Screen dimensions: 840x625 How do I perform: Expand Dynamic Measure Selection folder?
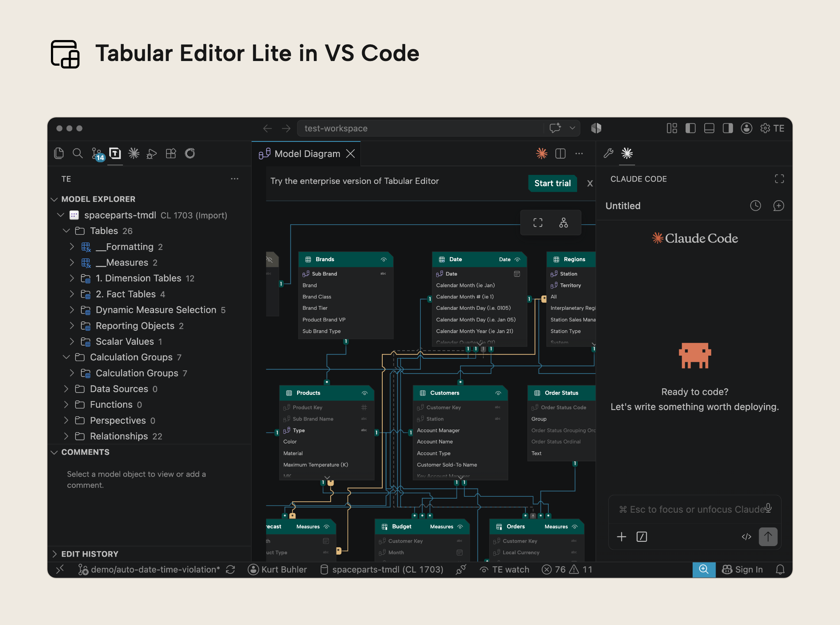72,310
